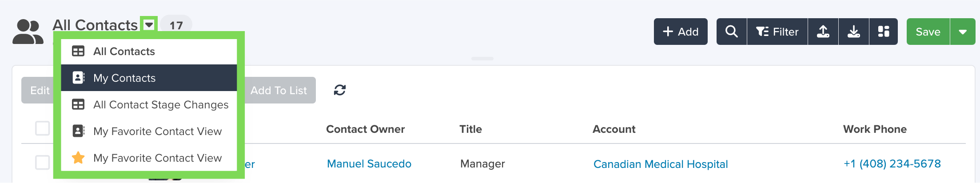
Task: Click the contacts people icon
Action: (28, 32)
